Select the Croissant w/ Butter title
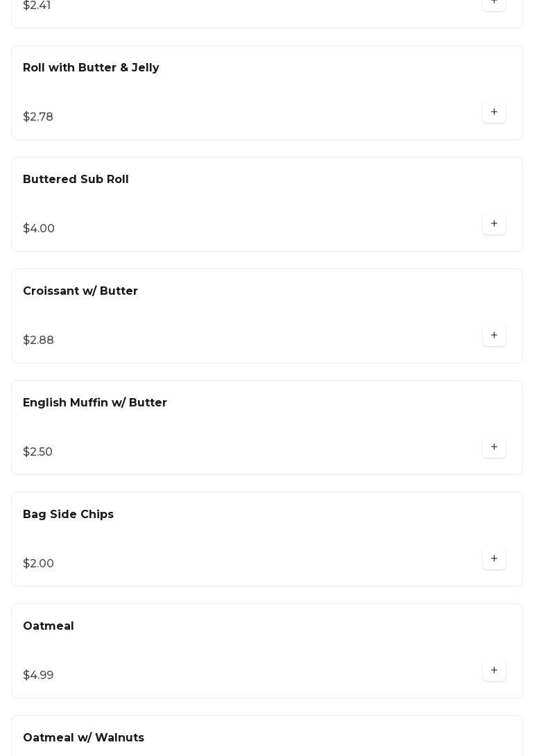The image size is (534, 756). click(x=80, y=291)
